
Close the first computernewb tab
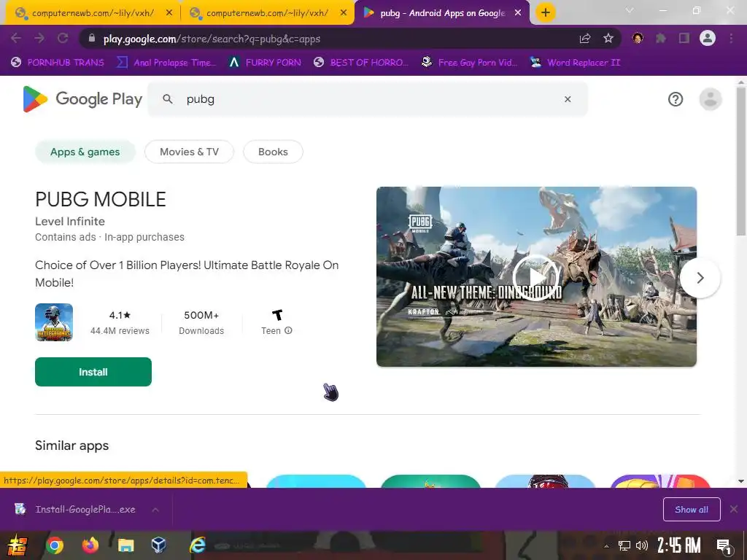pos(169,13)
